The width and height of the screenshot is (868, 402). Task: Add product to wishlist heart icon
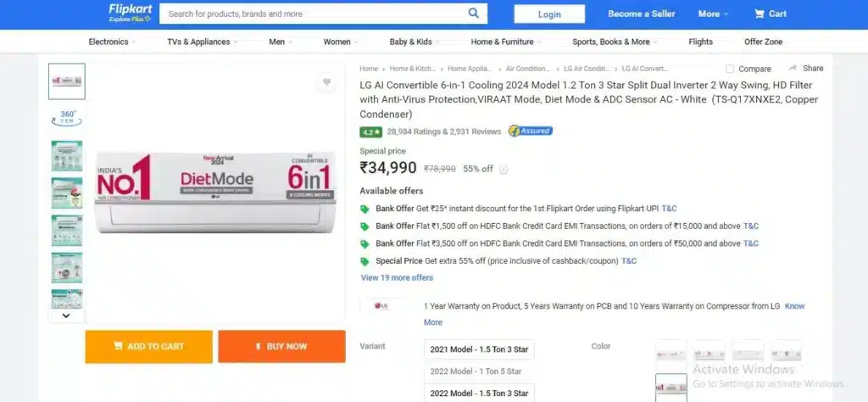(326, 82)
